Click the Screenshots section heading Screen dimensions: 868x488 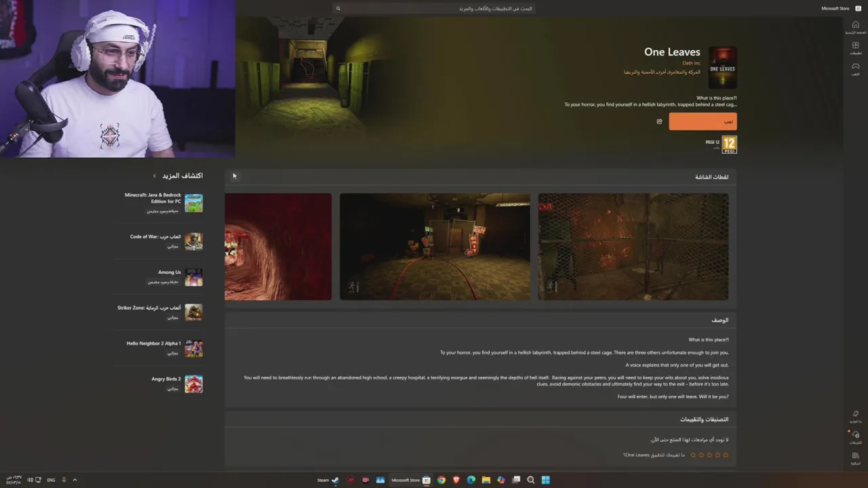coord(711,177)
